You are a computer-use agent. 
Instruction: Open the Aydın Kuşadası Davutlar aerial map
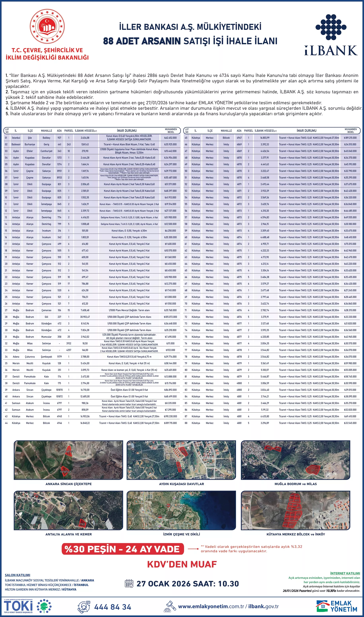(181, 460)
